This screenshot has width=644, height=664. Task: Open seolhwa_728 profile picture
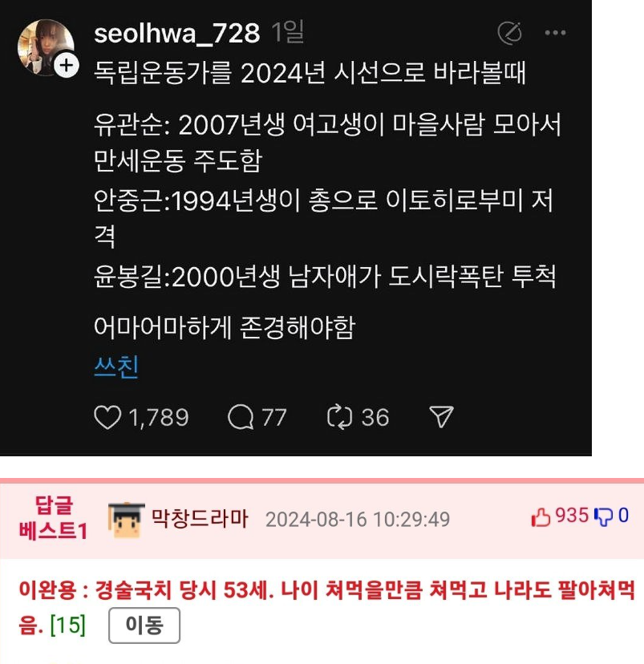(x=45, y=47)
